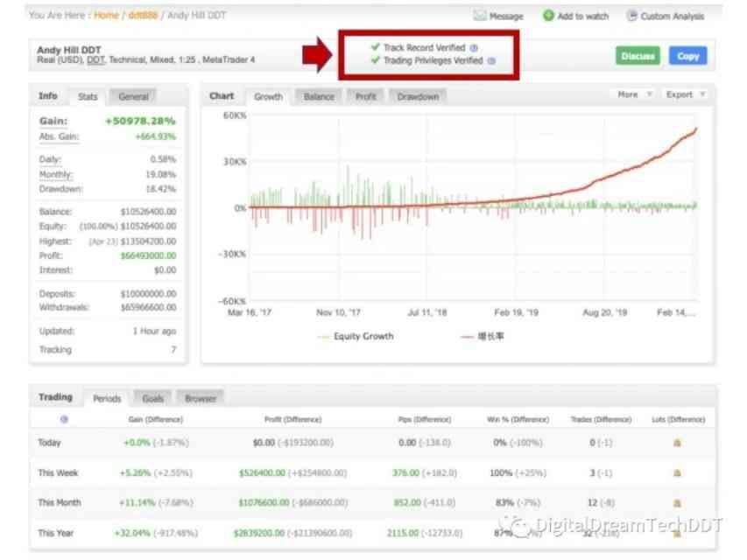Image resolution: width=747 pixels, height=560 pixels.
Task: Open the Balance chart tab
Action: (319, 96)
